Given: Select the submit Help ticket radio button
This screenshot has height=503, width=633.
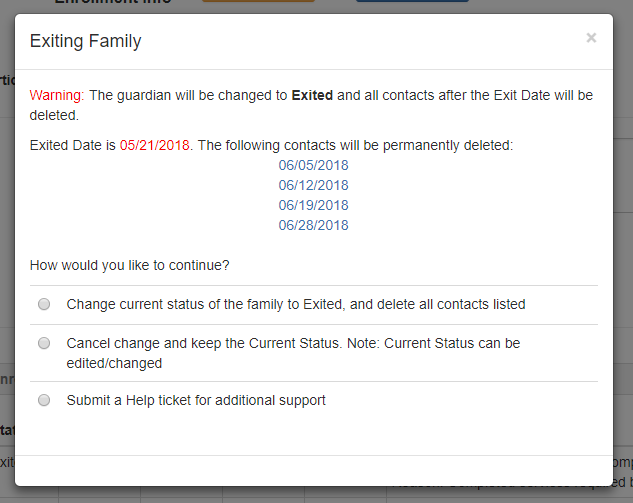Looking at the screenshot, I should pos(44,400).
